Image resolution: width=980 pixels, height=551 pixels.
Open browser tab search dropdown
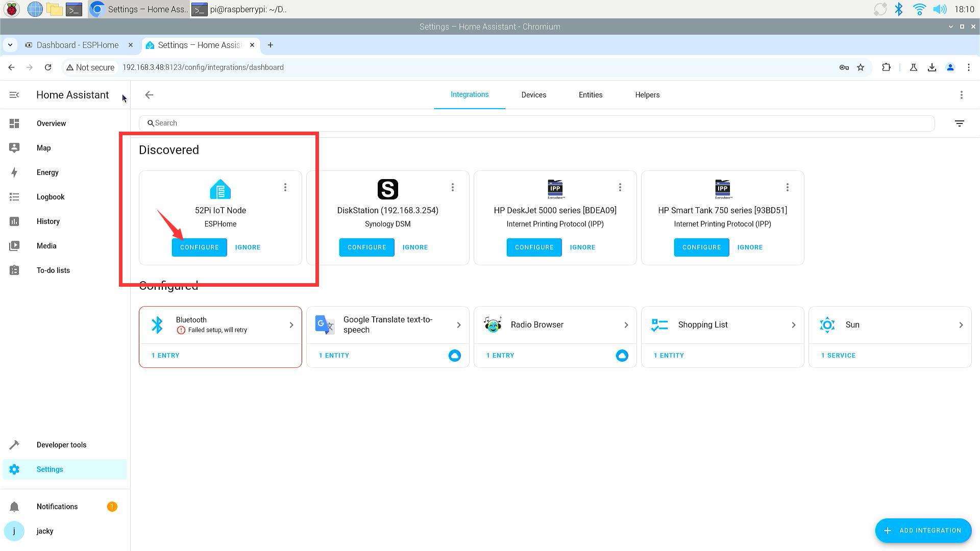pos(10,45)
